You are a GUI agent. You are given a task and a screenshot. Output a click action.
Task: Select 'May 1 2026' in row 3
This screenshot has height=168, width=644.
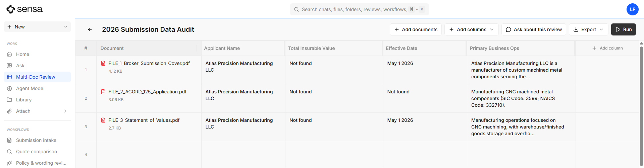point(425,127)
